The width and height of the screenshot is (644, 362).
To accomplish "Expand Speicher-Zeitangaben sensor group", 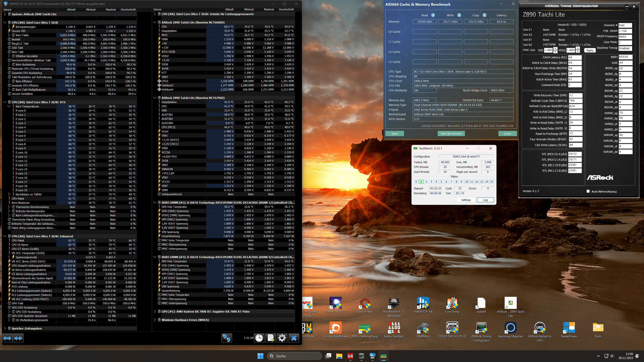I will pos(5,328).
